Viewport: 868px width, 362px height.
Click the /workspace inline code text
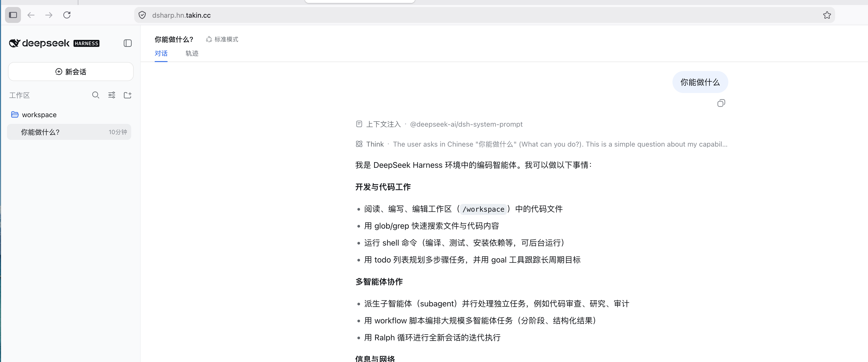[x=483, y=209]
